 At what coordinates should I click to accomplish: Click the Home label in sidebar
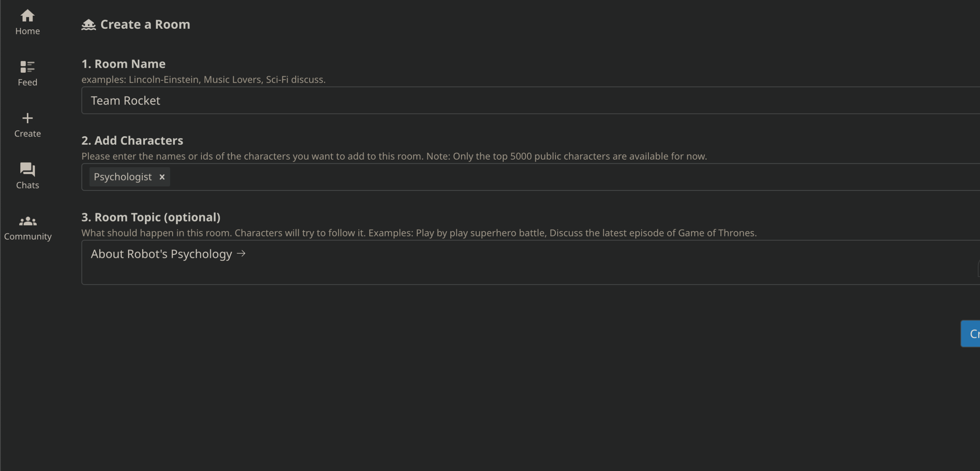pyautogui.click(x=28, y=31)
